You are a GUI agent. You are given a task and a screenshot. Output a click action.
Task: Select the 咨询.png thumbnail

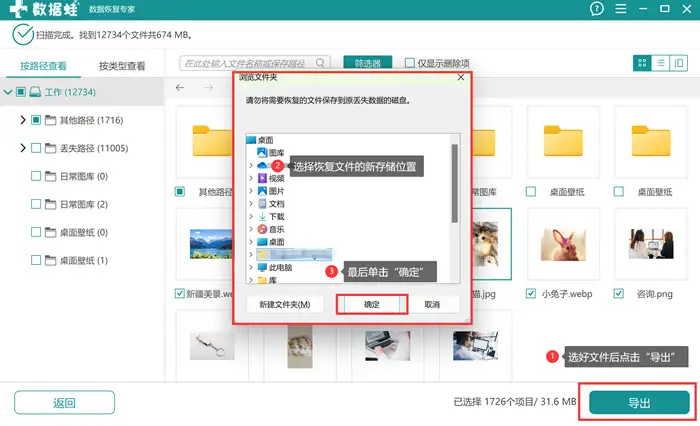[651, 244]
